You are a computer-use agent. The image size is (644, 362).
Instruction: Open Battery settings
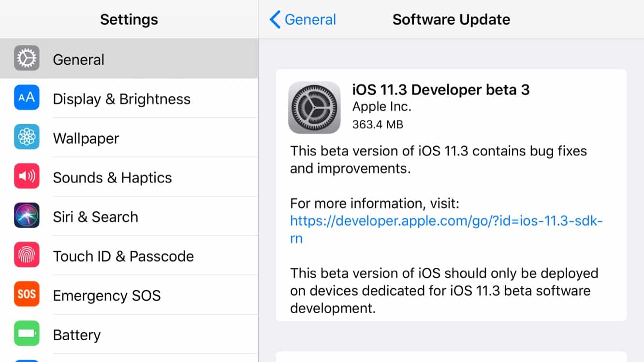pyautogui.click(x=76, y=334)
